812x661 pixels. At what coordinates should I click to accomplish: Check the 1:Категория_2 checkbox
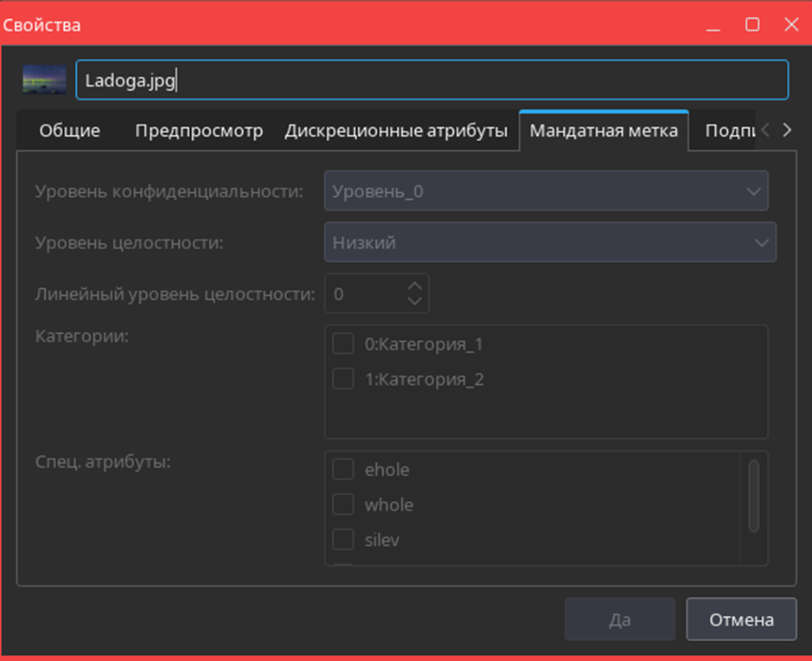tap(342, 379)
